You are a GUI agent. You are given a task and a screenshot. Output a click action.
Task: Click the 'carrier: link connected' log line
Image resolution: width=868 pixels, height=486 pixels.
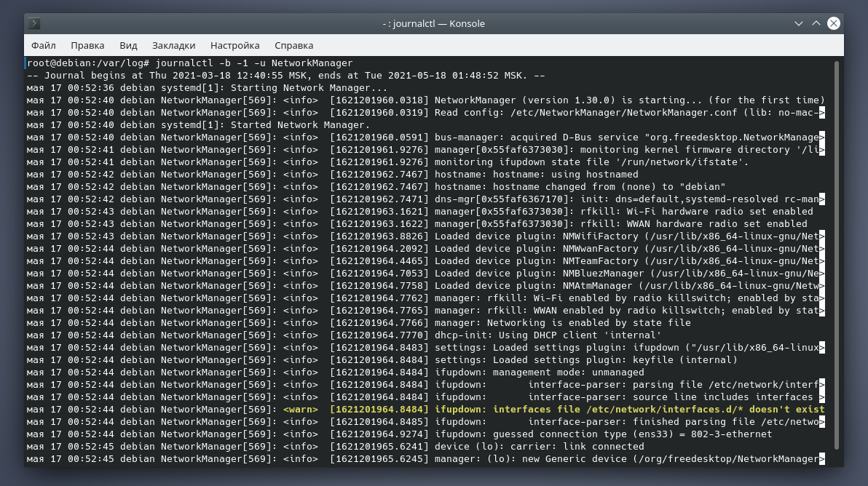[539, 447]
